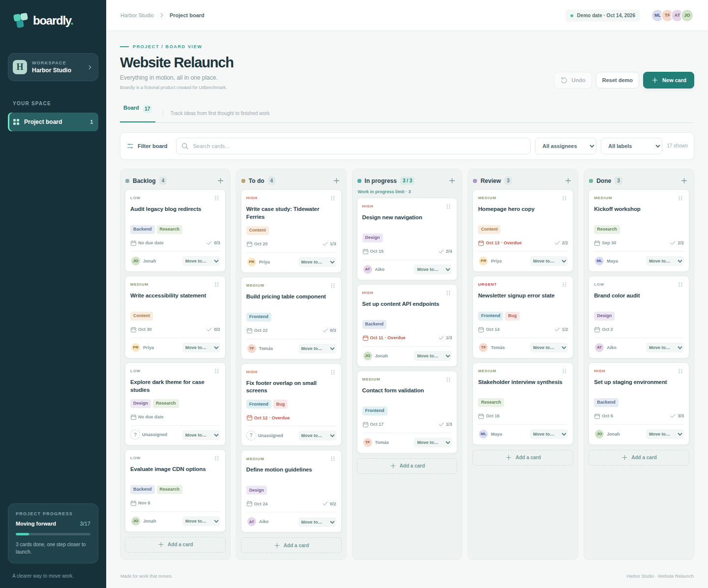Click Add a card under Backlog column

point(176,545)
